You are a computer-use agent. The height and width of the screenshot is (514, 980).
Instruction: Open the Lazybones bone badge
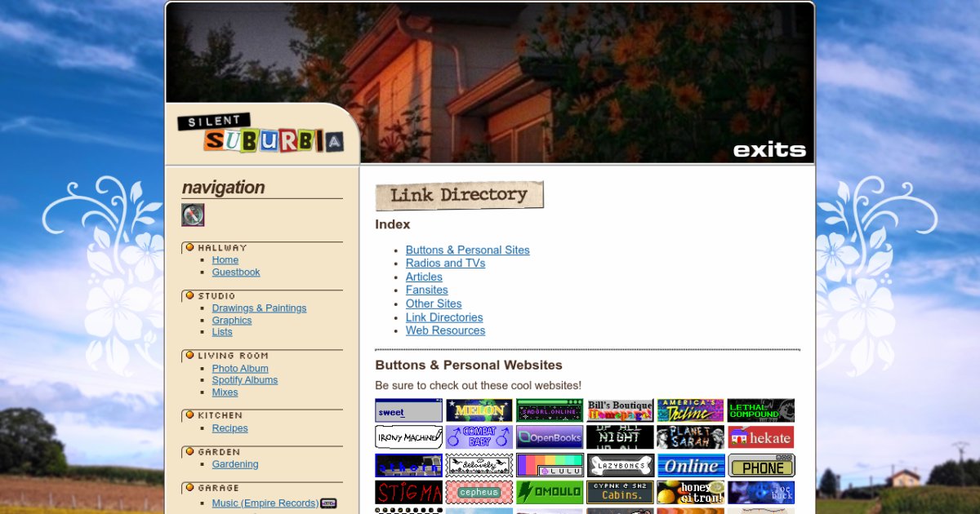pyautogui.click(x=620, y=465)
